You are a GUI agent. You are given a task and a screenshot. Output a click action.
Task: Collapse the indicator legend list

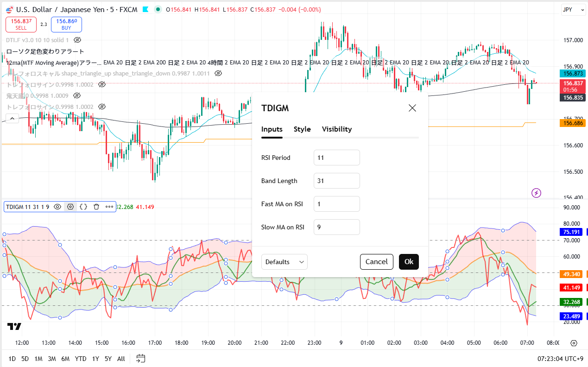click(12, 119)
